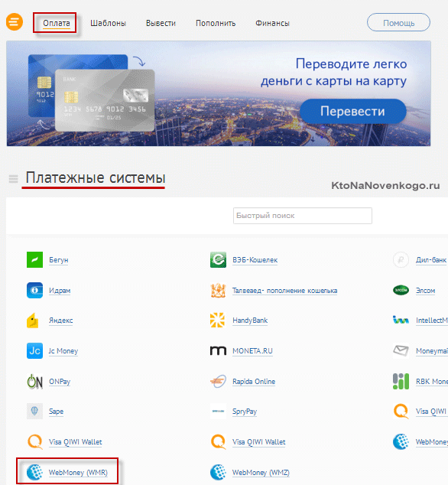The height and width of the screenshot is (485, 448).
Task: Click the Идрам blue logo icon
Action: (34, 290)
